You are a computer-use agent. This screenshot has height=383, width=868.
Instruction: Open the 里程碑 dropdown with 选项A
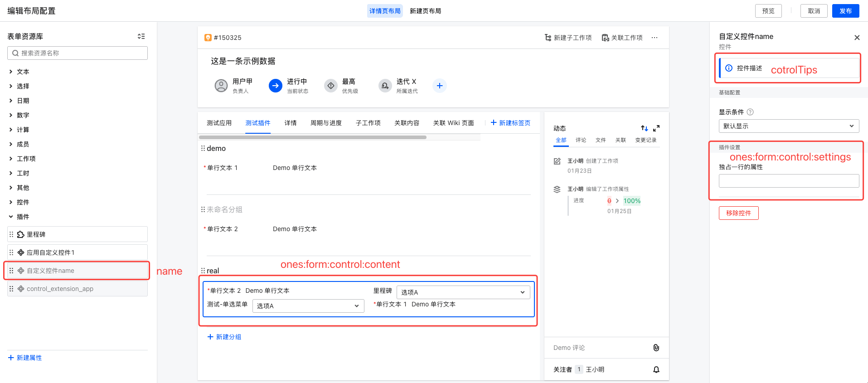463,292
